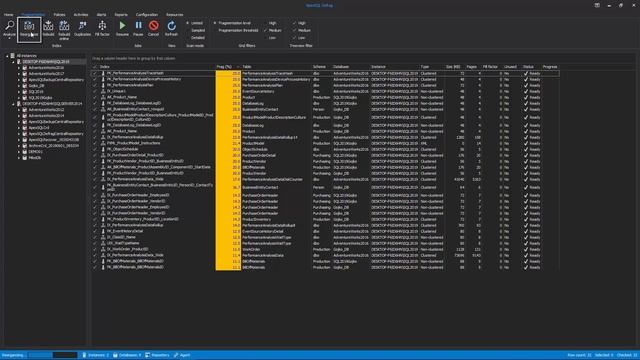
Task: Sort grid by Index column header
Action: pyautogui.click(x=157, y=67)
